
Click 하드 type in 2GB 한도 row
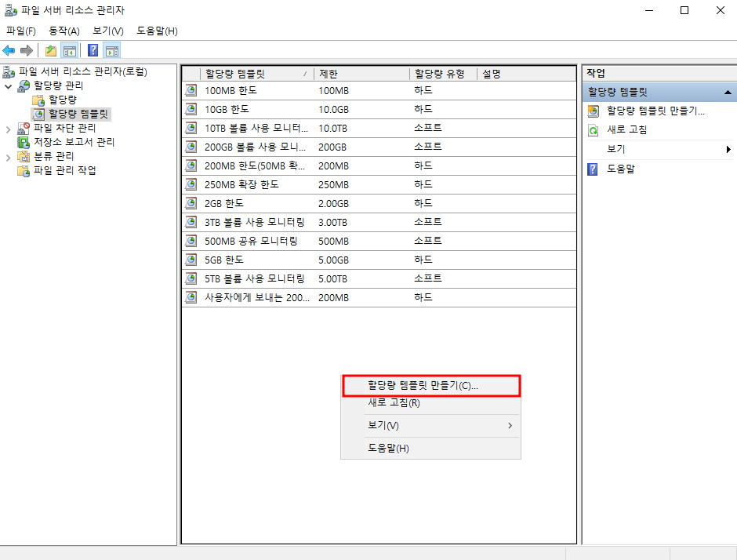(x=423, y=203)
